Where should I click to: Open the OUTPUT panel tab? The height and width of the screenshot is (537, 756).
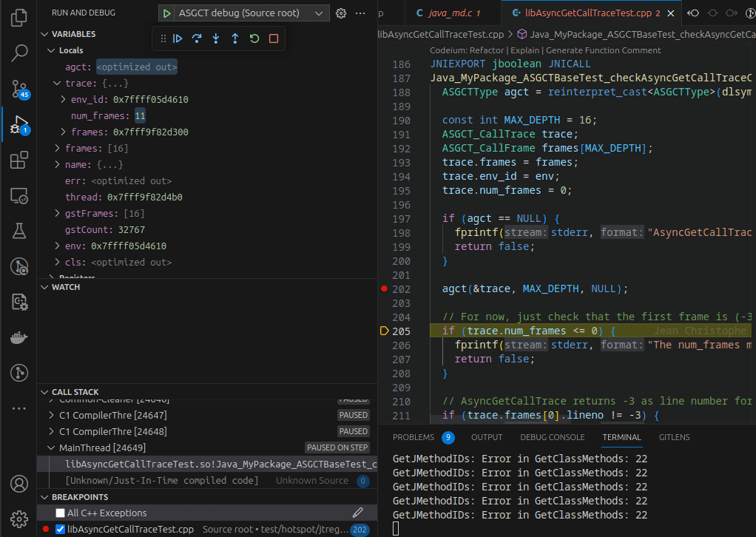pyautogui.click(x=487, y=437)
